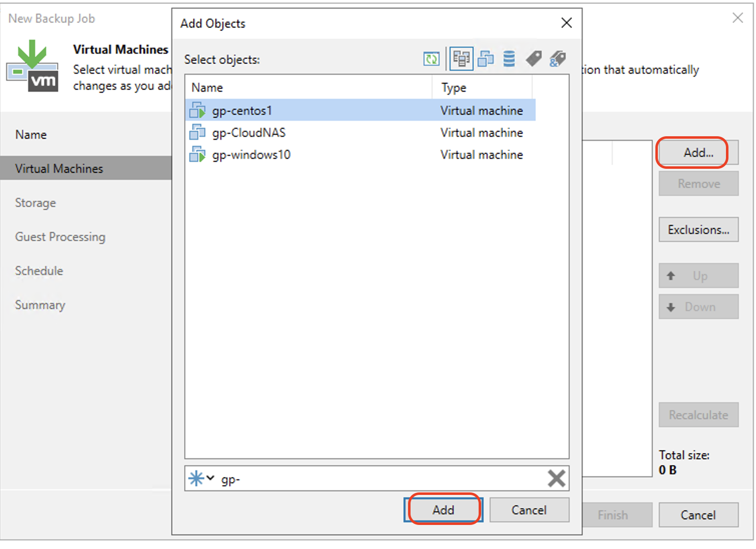This screenshot has height=549, width=756.
Task: Click Virtual machine type cell for gp-CloudNAS
Action: pos(482,132)
